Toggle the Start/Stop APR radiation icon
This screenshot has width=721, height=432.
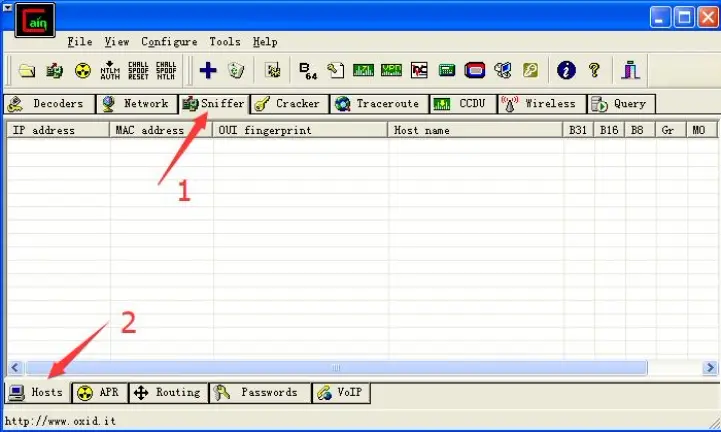[x=83, y=71]
